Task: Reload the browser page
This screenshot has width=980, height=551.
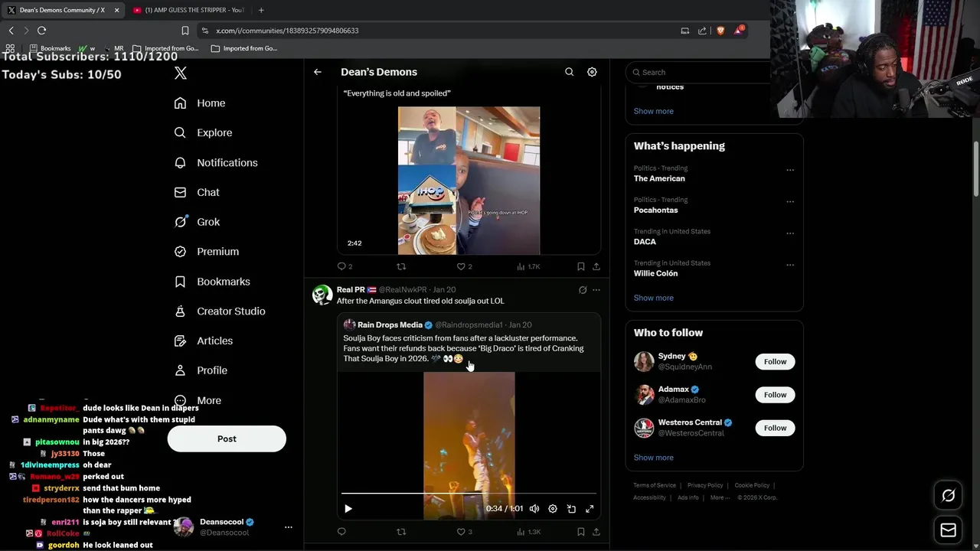Action: (x=41, y=31)
